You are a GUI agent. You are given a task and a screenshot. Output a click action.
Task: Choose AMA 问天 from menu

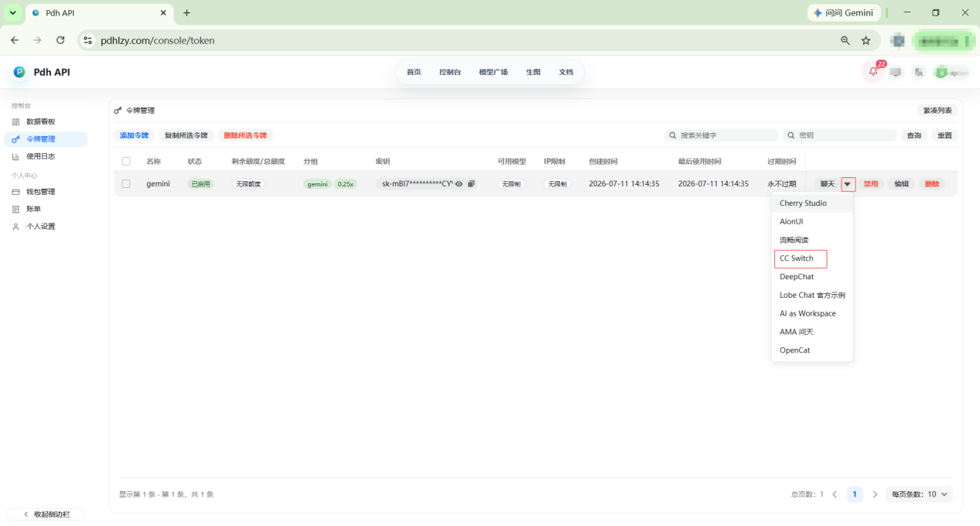(x=812, y=332)
